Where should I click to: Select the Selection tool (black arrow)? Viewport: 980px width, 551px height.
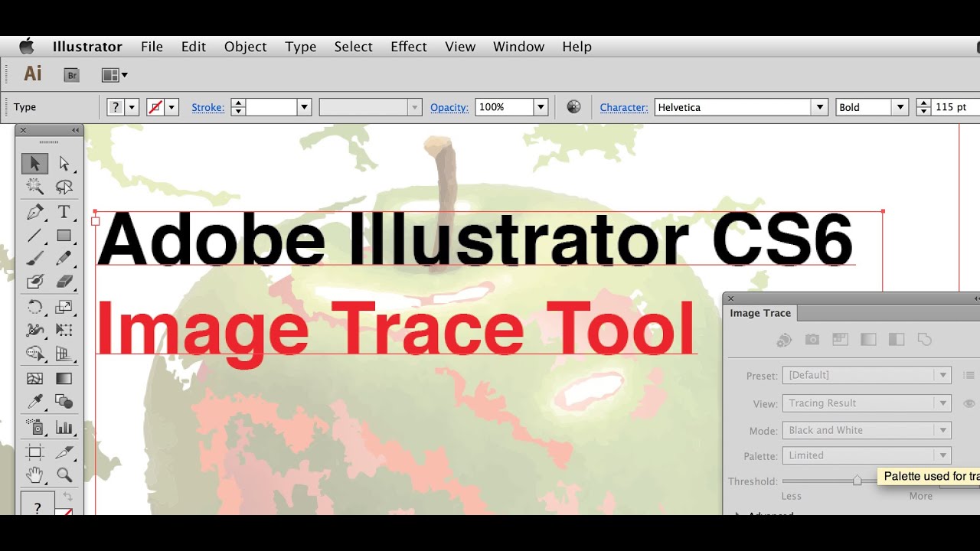(34, 163)
